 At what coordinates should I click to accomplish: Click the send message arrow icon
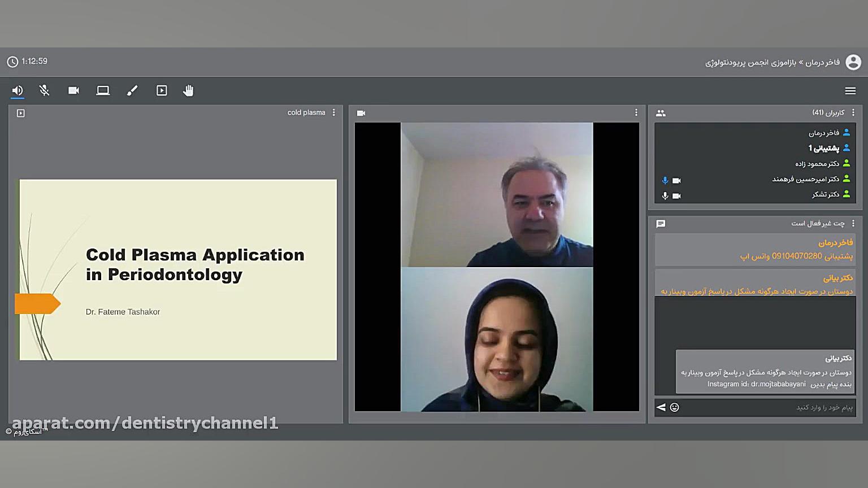pyautogui.click(x=661, y=407)
